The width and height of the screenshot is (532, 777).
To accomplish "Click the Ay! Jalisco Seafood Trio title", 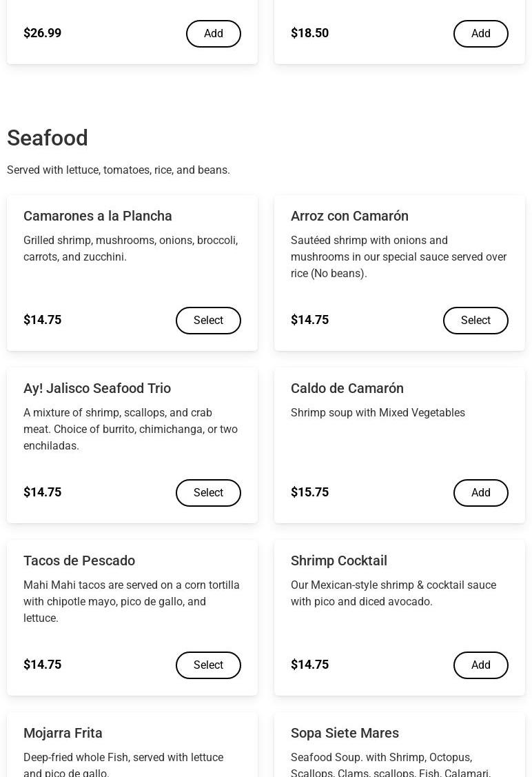I will tap(97, 388).
